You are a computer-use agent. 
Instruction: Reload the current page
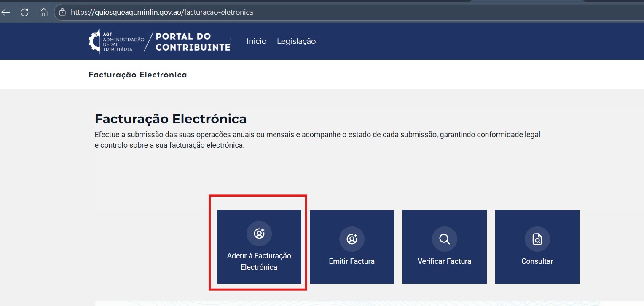pos(24,12)
